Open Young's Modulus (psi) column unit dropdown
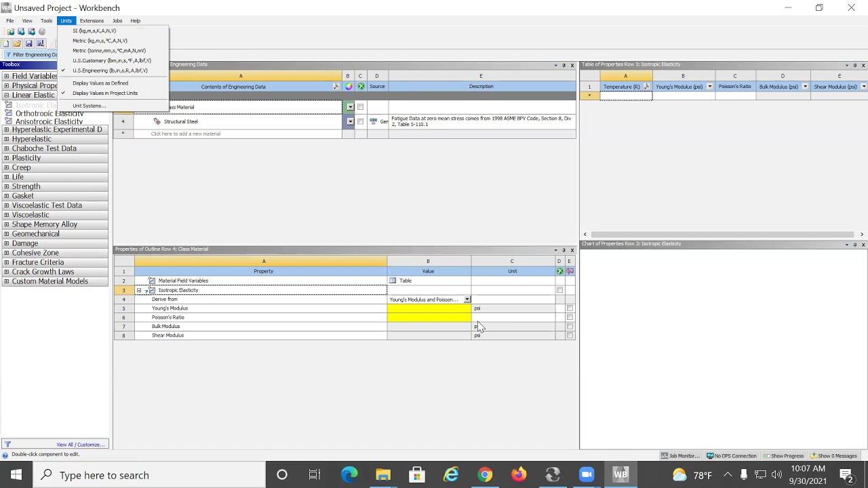Image resolution: width=868 pixels, height=488 pixels. (709, 87)
